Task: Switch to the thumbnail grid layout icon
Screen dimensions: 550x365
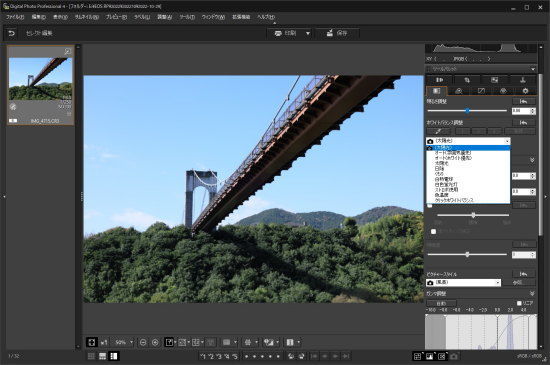Action: pyautogui.click(x=91, y=356)
